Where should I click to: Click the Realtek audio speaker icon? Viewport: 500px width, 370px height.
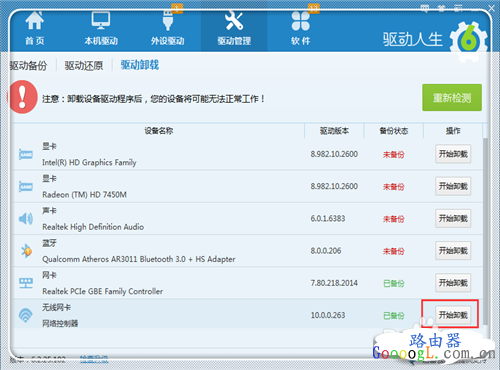point(26,219)
